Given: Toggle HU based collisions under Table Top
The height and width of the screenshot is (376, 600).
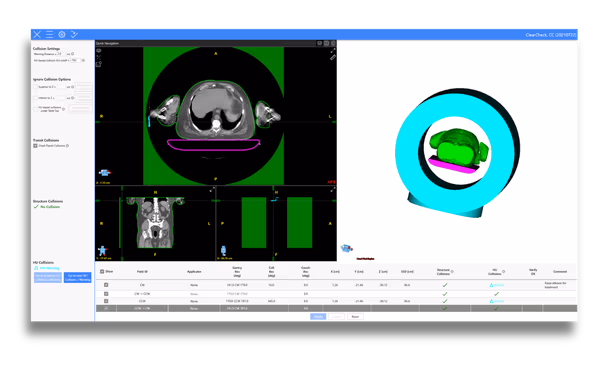Looking at the screenshot, I should pyautogui.click(x=35, y=109).
